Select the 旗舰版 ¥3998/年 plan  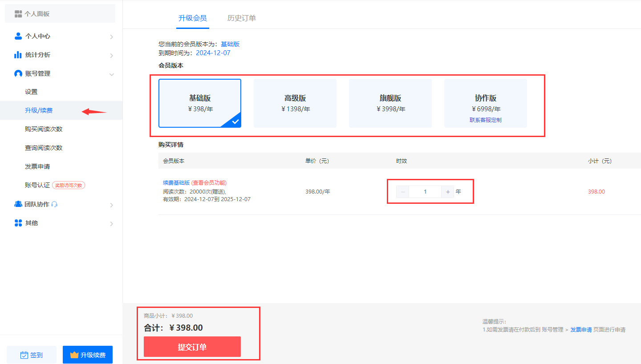(390, 103)
